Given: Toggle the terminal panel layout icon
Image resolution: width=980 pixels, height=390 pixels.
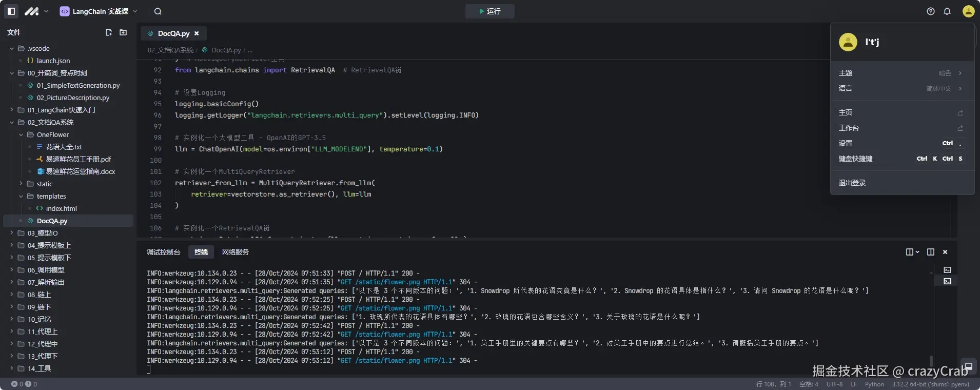Looking at the screenshot, I should click(931, 252).
